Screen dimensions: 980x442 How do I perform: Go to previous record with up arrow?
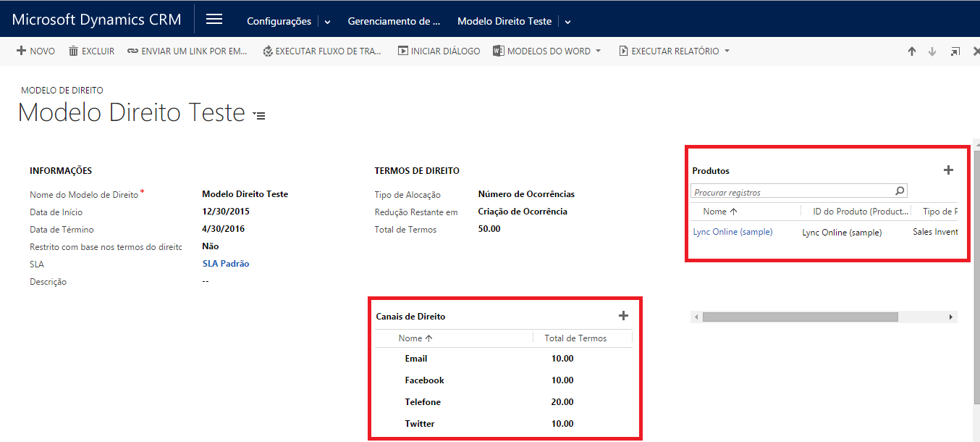[912, 51]
